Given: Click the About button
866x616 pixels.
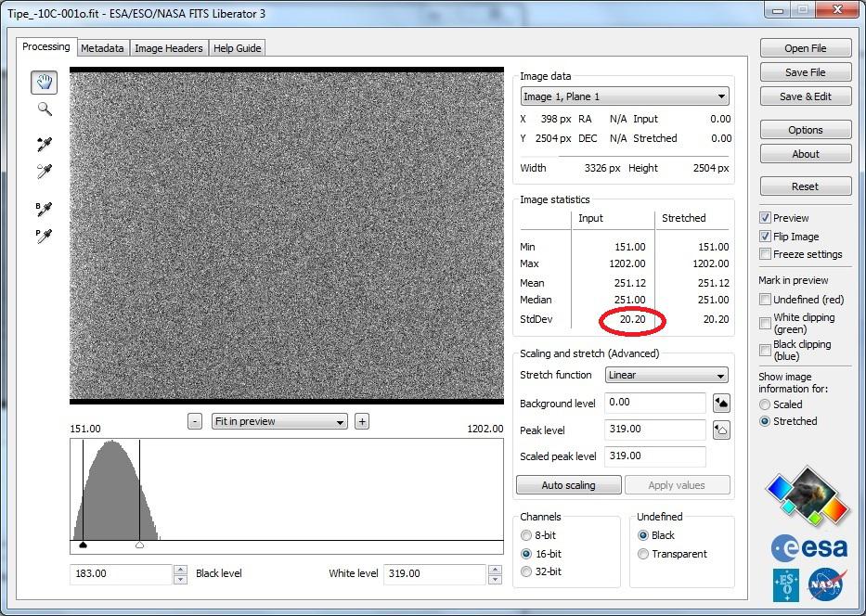Looking at the screenshot, I should (x=806, y=154).
